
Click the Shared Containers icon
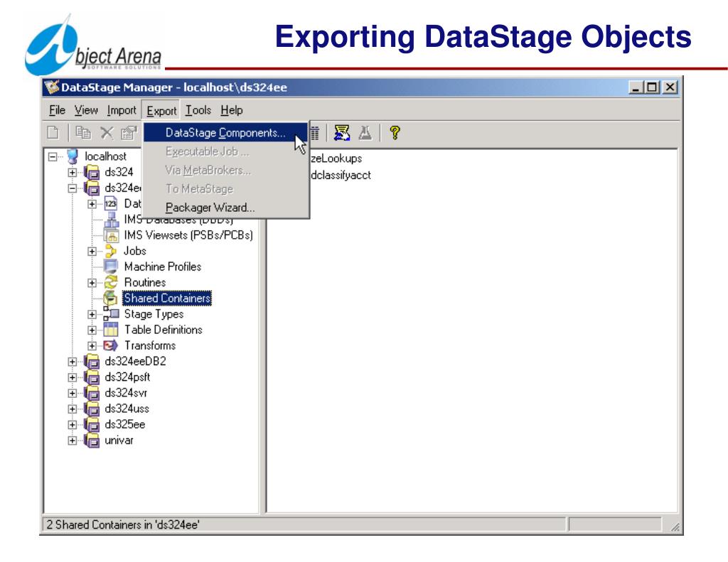[x=110, y=298]
